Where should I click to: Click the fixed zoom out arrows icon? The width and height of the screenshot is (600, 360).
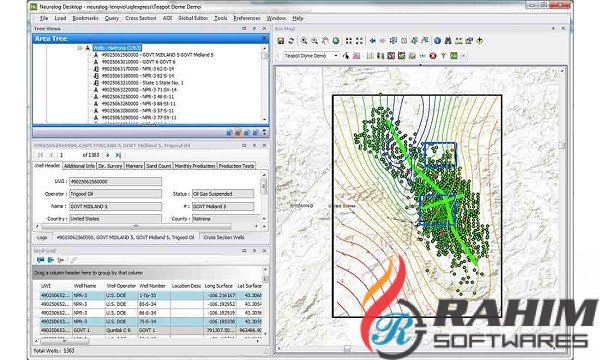tap(359, 41)
